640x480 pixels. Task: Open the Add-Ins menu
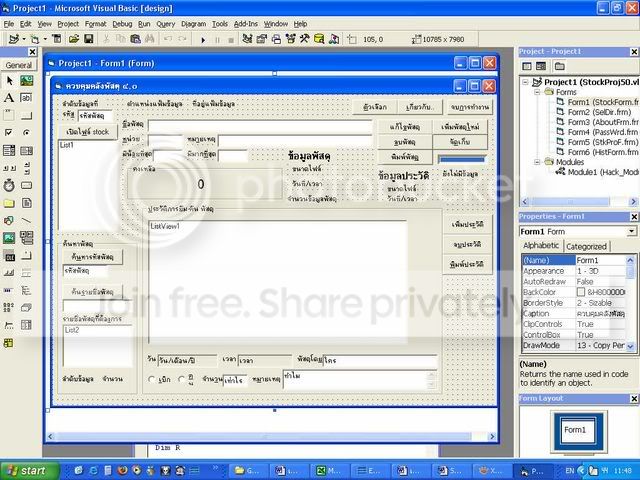coord(245,24)
